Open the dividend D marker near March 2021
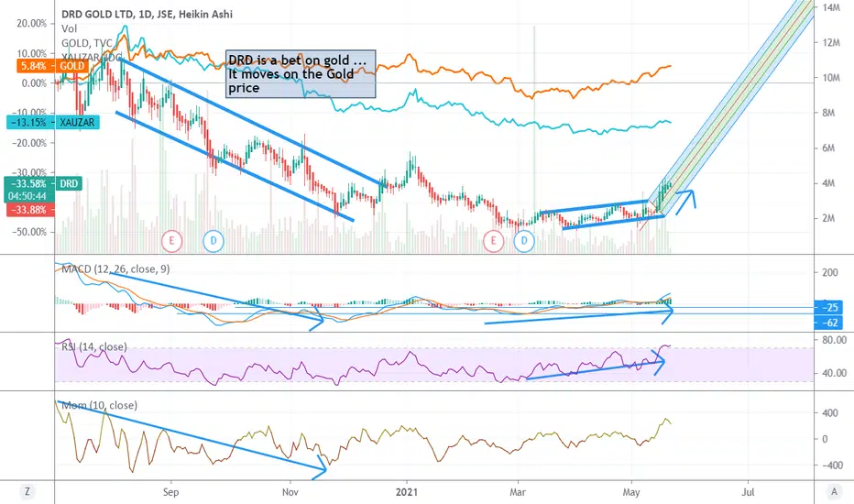This screenshot has width=854, height=504. [x=524, y=241]
